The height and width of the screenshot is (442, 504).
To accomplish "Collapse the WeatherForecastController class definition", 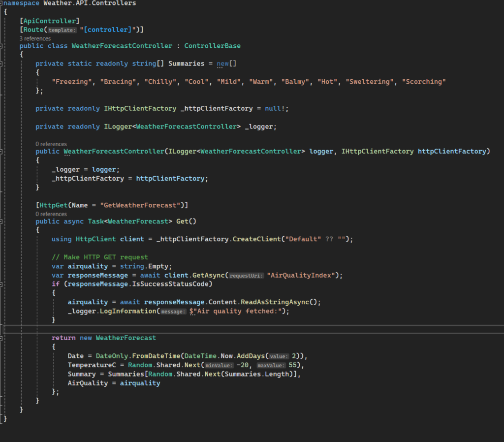I will [x=2, y=46].
